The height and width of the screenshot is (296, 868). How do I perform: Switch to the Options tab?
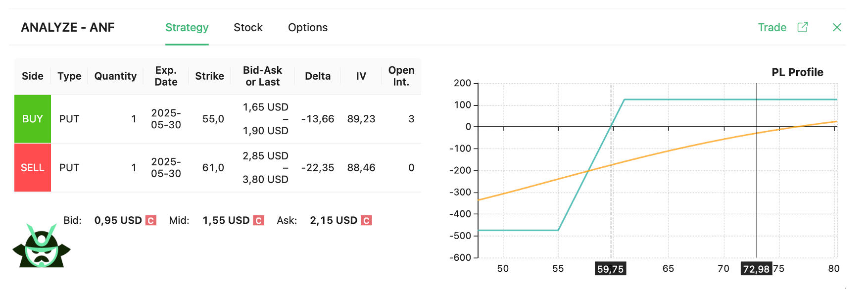tap(307, 28)
